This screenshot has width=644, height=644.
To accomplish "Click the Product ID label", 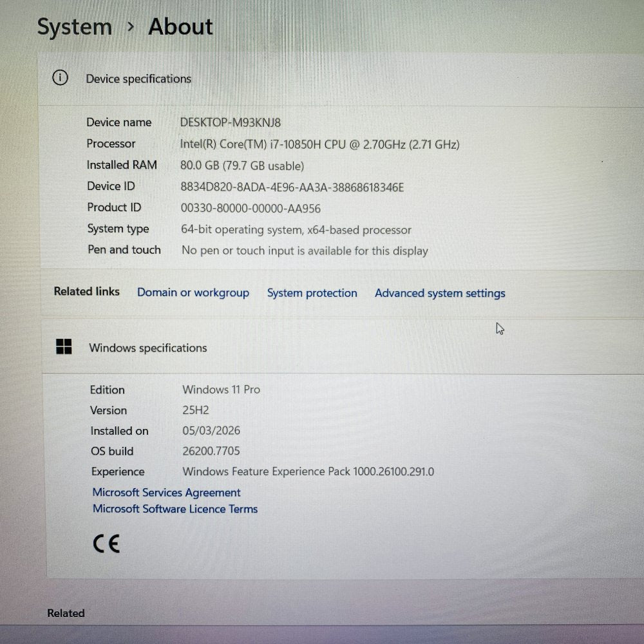I will tap(114, 207).
